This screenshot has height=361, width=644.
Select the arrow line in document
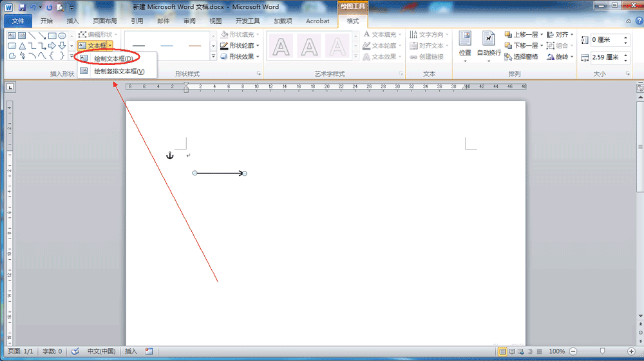[x=220, y=173]
